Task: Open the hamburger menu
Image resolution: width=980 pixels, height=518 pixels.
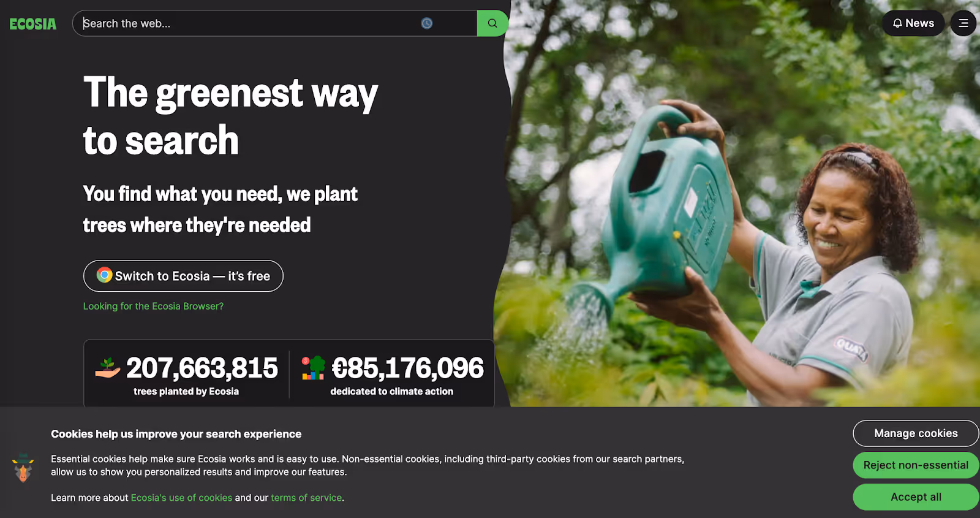Action: coord(963,23)
